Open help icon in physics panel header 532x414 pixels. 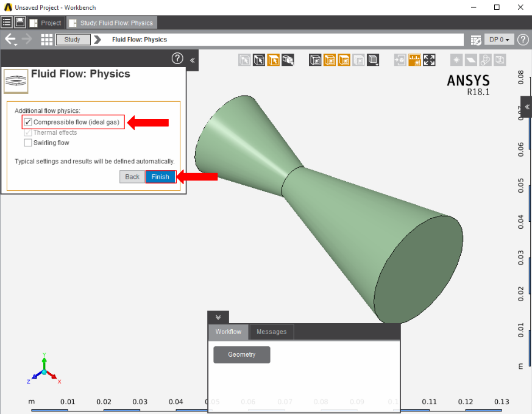(177, 59)
